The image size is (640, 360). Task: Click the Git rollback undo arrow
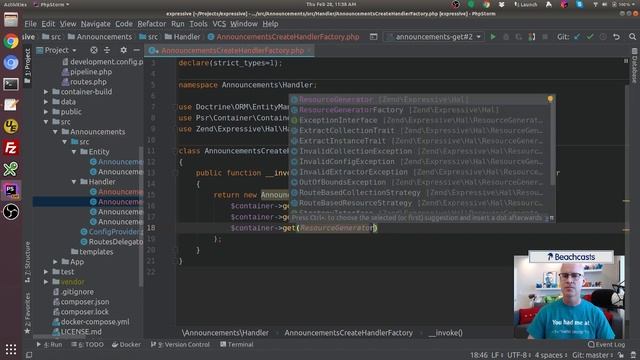616,37
